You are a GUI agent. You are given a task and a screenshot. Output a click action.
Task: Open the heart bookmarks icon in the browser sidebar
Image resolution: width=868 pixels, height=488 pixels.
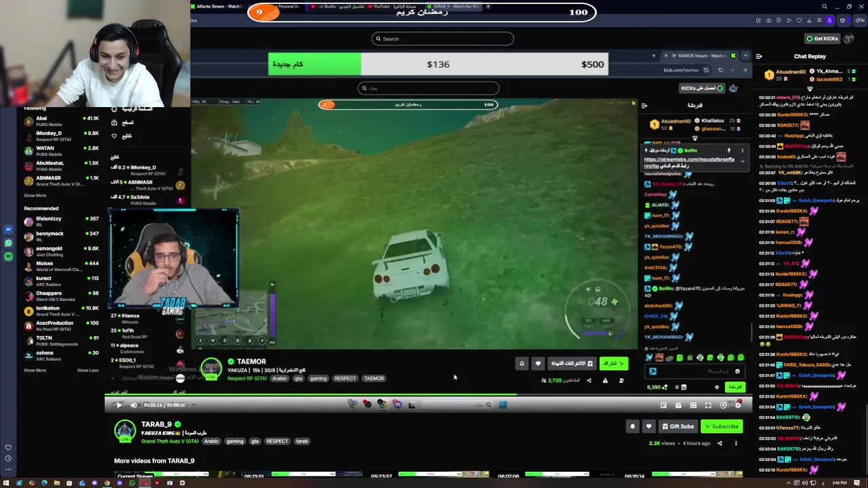[x=8, y=447]
